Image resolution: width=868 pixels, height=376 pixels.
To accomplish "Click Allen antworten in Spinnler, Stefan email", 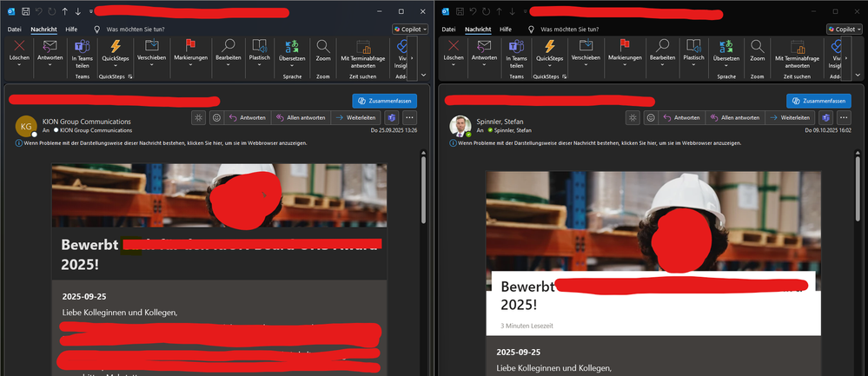I will click(x=735, y=117).
